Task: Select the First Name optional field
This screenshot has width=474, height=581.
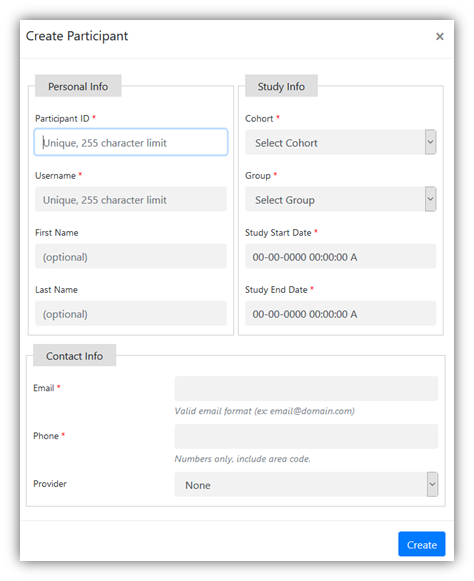Action: coord(131,256)
